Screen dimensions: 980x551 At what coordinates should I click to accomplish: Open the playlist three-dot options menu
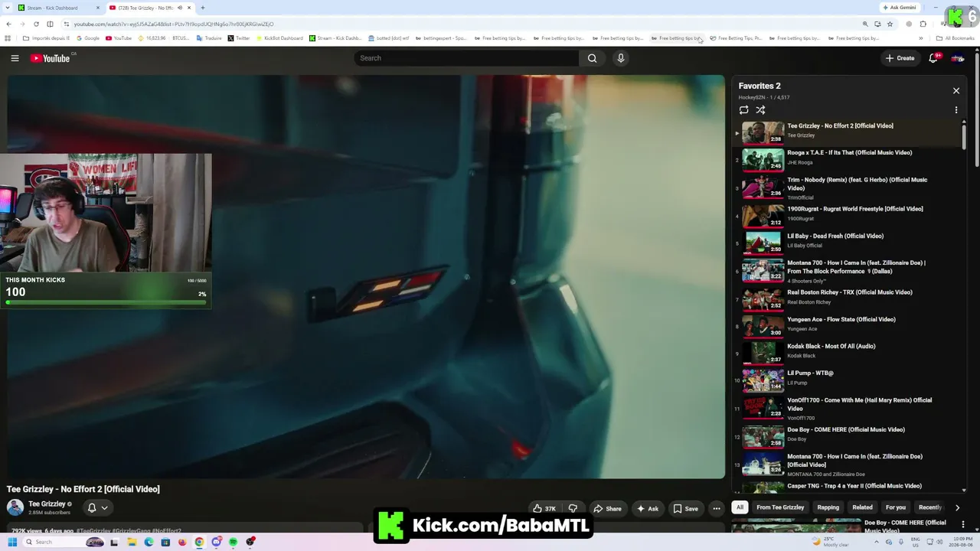point(956,110)
